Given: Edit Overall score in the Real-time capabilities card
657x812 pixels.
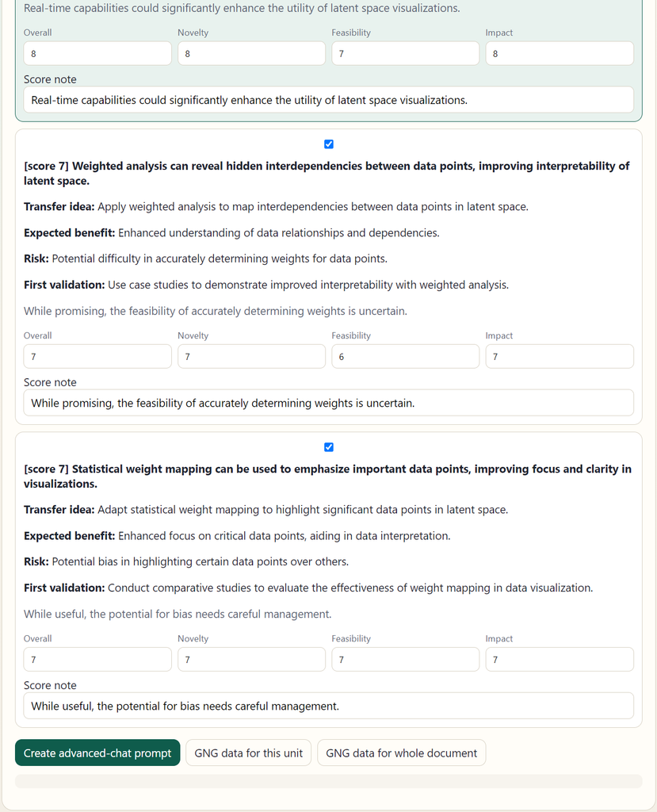Looking at the screenshot, I should click(97, 53).
